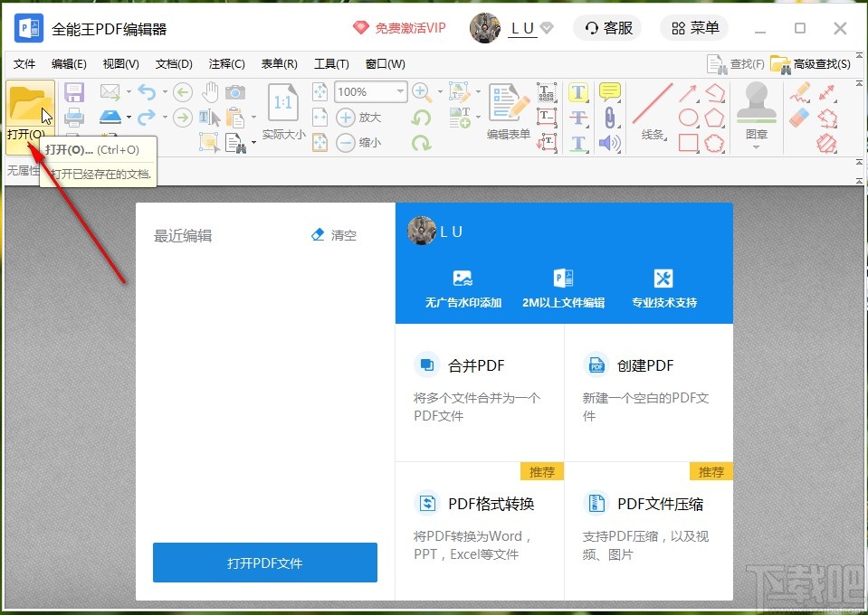
Task: Select the Sticky Note comment tool
Action: click(609, 92)
